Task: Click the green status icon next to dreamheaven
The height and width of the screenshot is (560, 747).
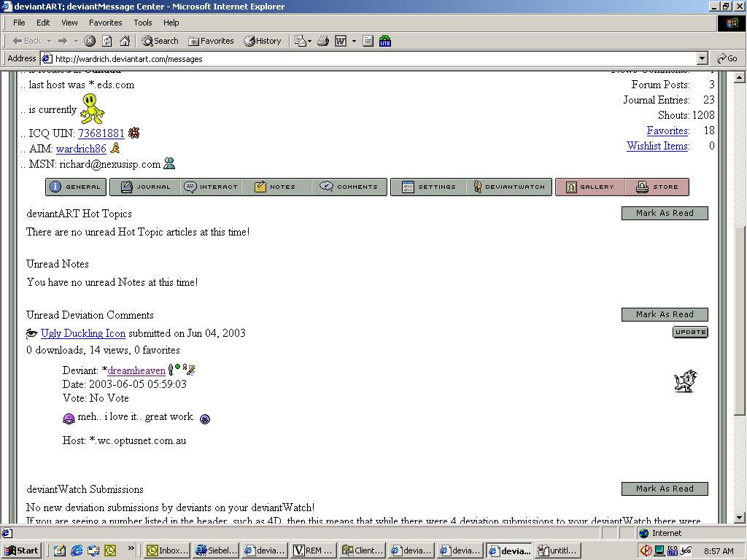Action: point(178,367)
